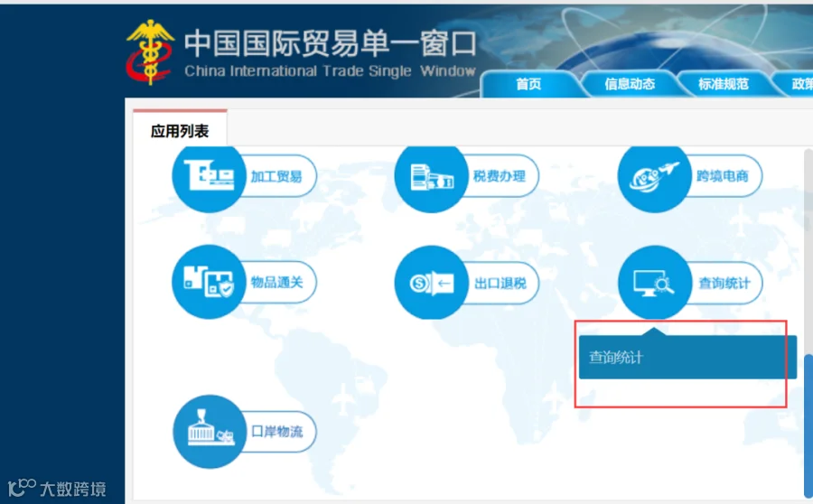The image size is (813, 504).
Task: Select the 物品通关 goods clearance icon
Action: pyautogui.click(x=209, y=282)
